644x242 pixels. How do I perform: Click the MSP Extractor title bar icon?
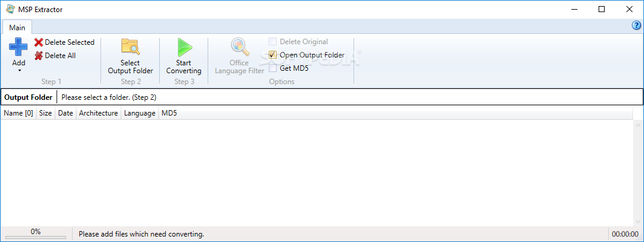click(x=10, y=9)
